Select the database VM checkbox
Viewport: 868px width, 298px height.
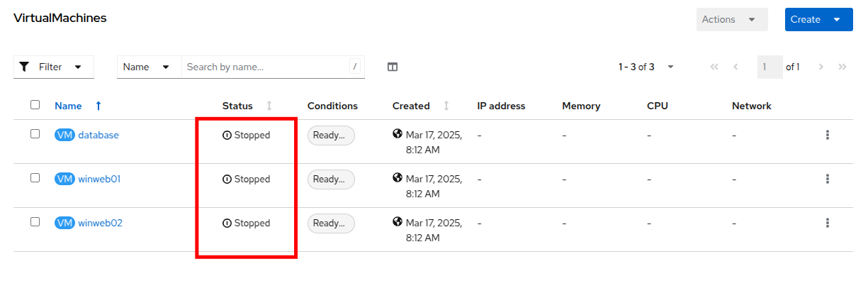(35, 134)
